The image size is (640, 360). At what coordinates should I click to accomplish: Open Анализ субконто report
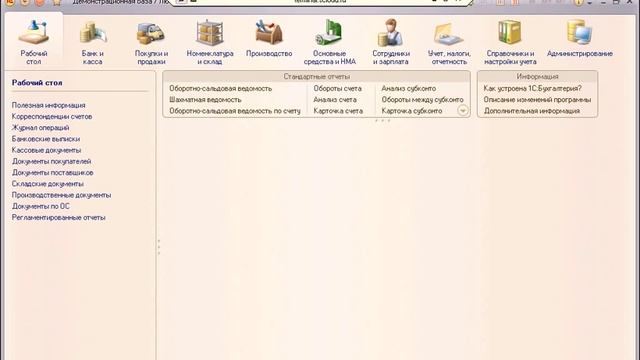(409, 88)
